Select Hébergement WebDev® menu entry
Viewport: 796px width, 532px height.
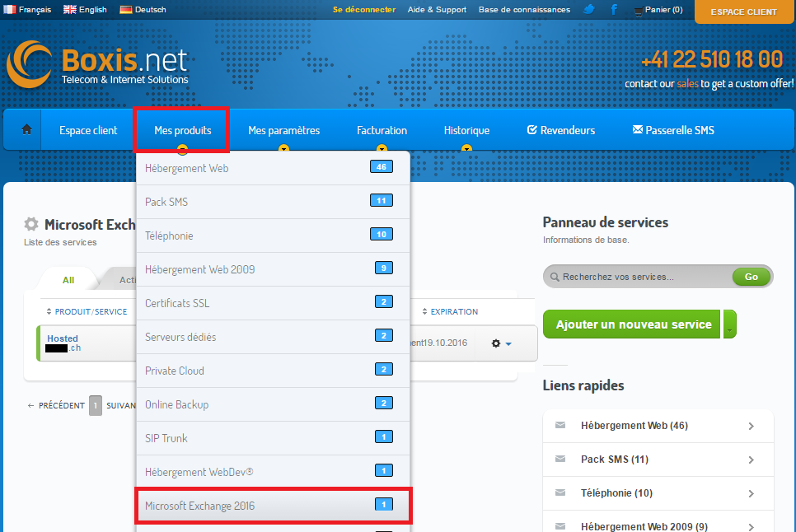coord(273,472)
